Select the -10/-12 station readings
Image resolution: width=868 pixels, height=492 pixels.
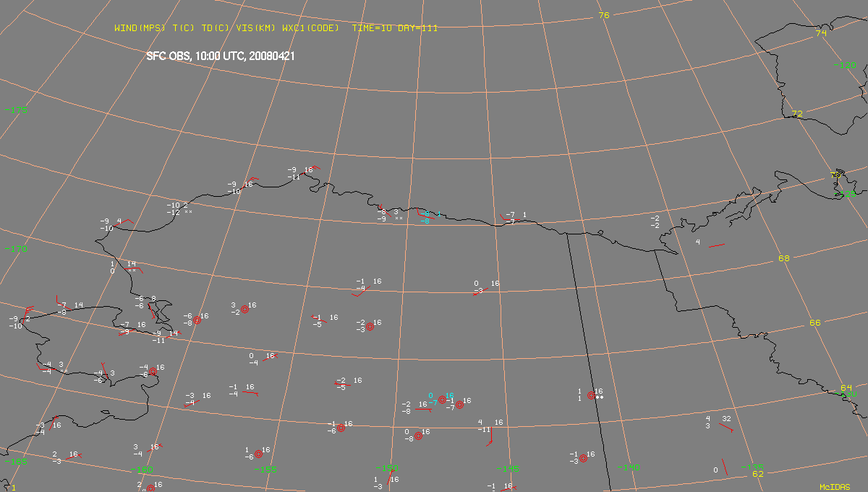pyautogui.click(x=173, y=209)
